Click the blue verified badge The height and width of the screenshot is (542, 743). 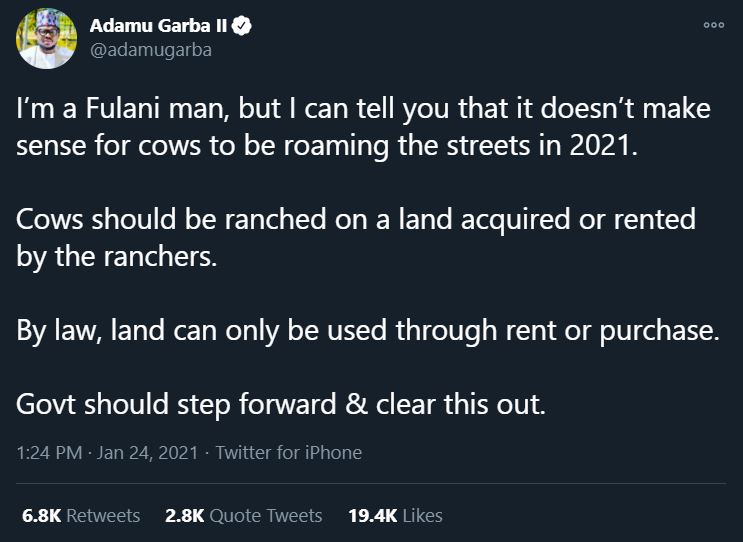pyautogui.click(x=242, y=26)
